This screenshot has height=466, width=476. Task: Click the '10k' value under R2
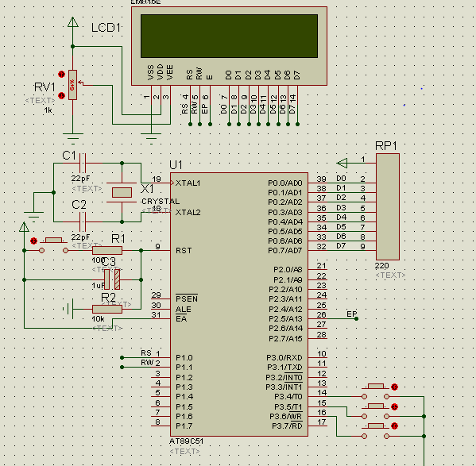(98, 319)
